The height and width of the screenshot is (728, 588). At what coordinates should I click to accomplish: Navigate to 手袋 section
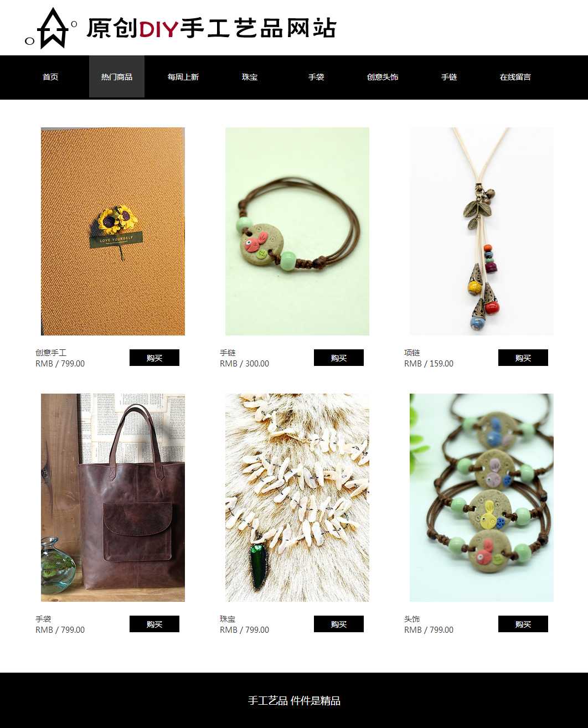(316, 77)
